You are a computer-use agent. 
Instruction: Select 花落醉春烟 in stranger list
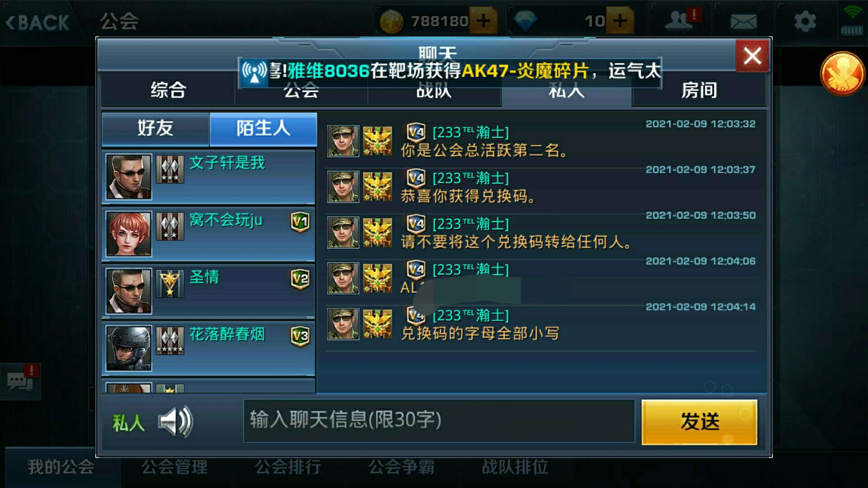[208, 348]
